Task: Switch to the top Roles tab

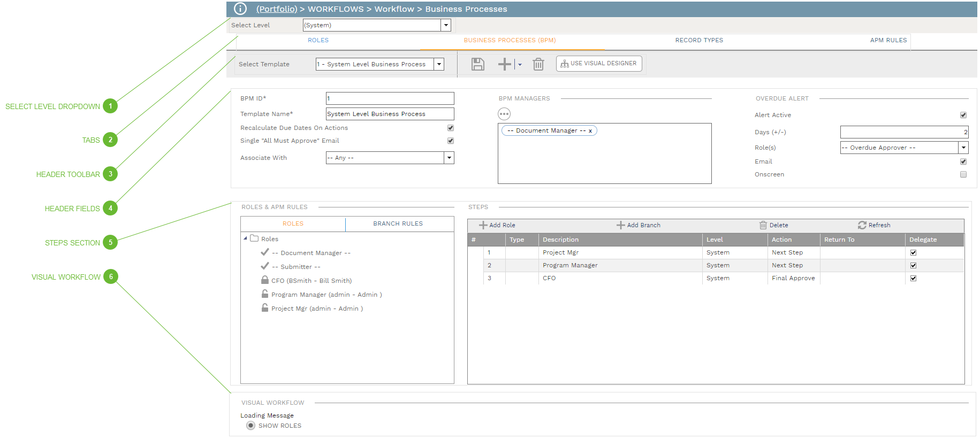Action: click(318, 40)
